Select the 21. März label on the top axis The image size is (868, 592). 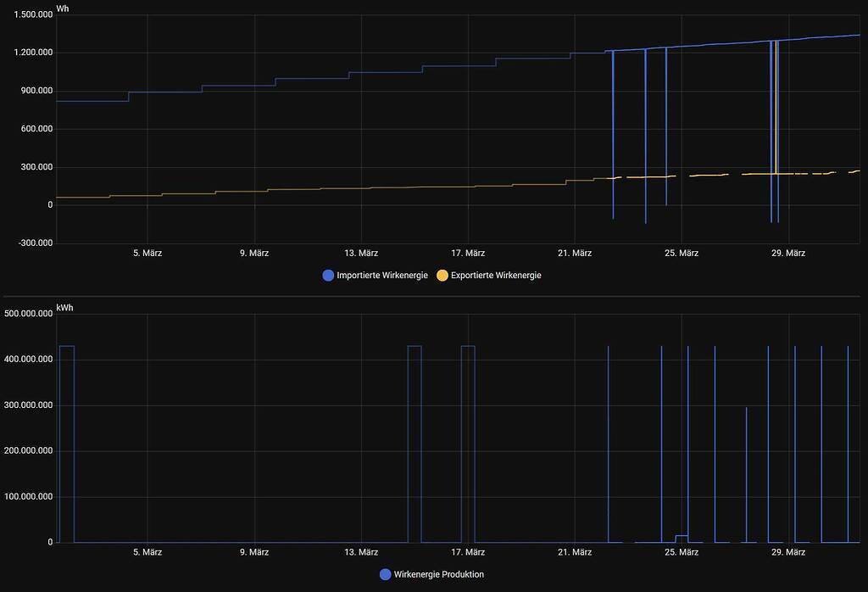[x=576, y=253]
